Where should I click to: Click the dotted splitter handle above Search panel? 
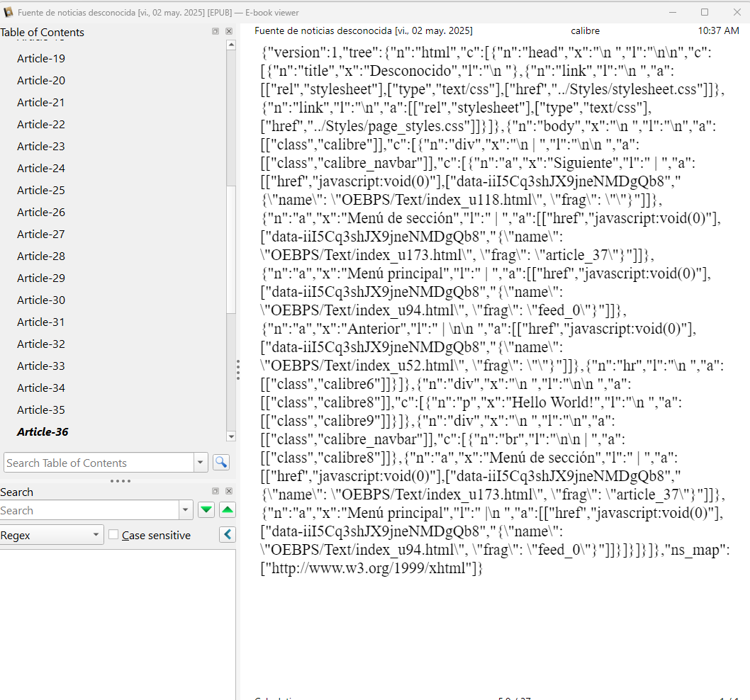(x=121, y=481)
